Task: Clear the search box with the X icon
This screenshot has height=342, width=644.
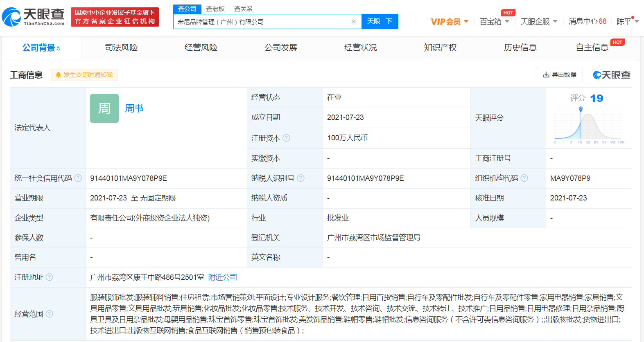Action: (354, 22)
